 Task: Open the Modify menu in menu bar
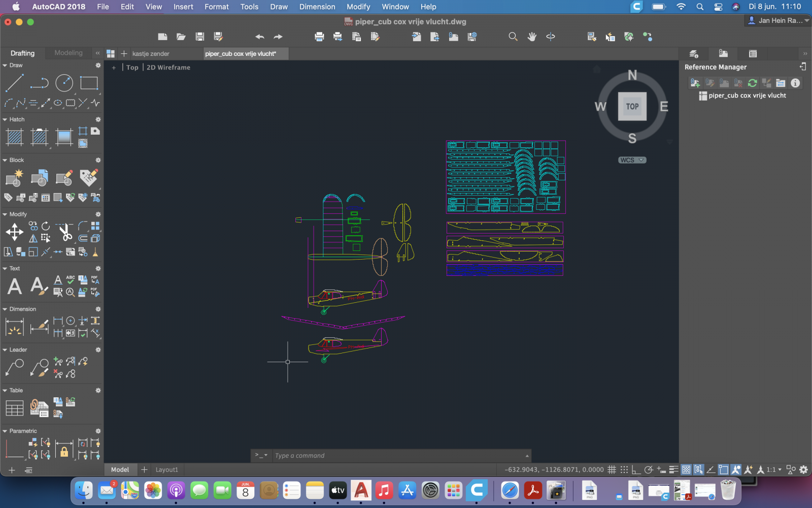[x=358, y=7]
